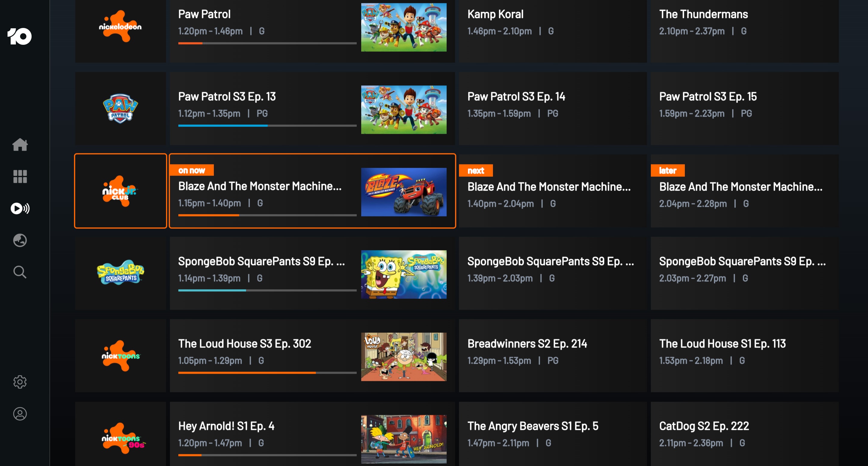Click Nickelodeon Paw Patrol progress bar
Viewport: 868px width, 466px height.
point(267,43)
